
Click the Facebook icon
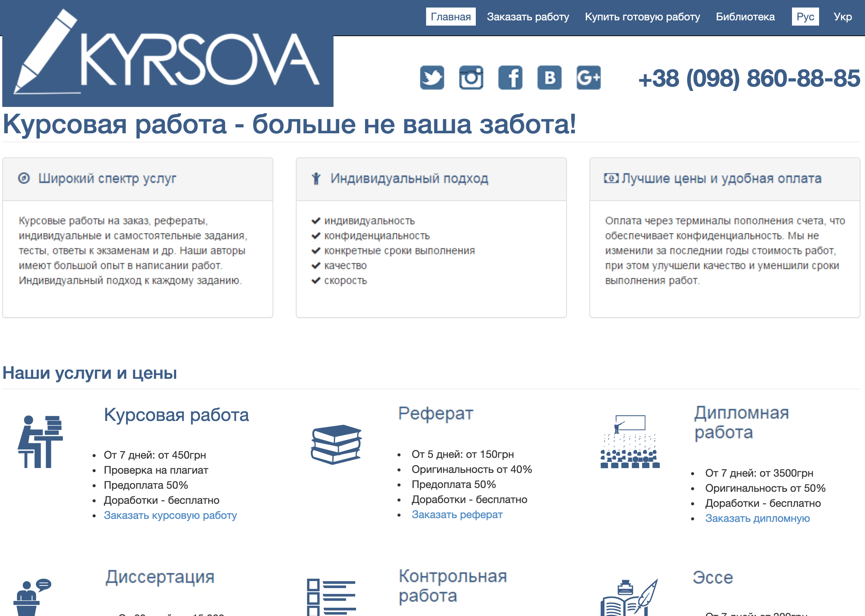click(510, 78)
